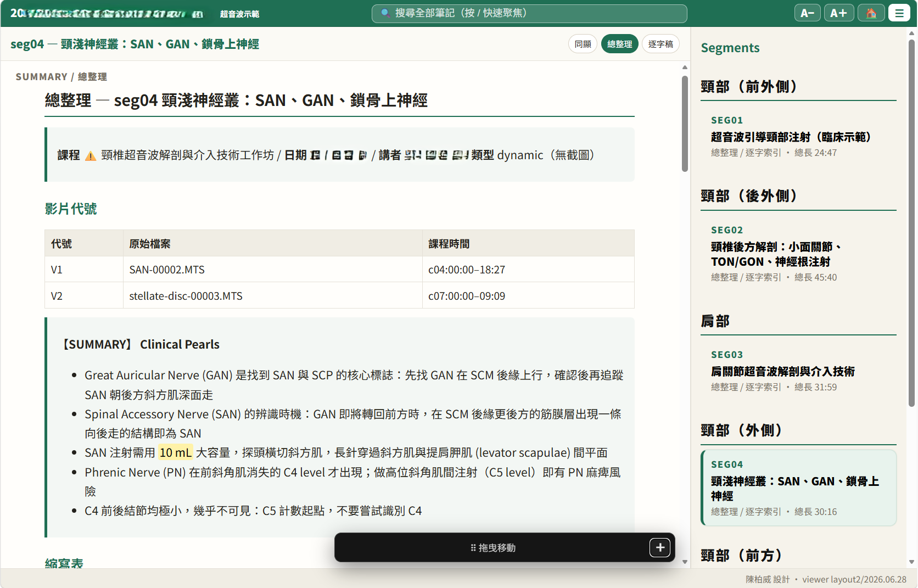Image resolution: width=918 pixels, height=588 pixels.
Task: Click the 頸部（後外側） section heading
Action: [x=749, y=196]
